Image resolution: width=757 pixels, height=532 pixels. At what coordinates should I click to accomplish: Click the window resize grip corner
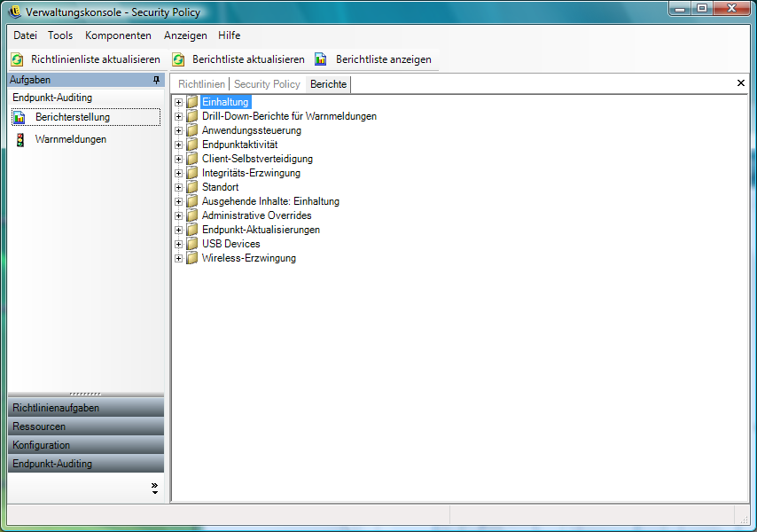(x=744, y=520)
